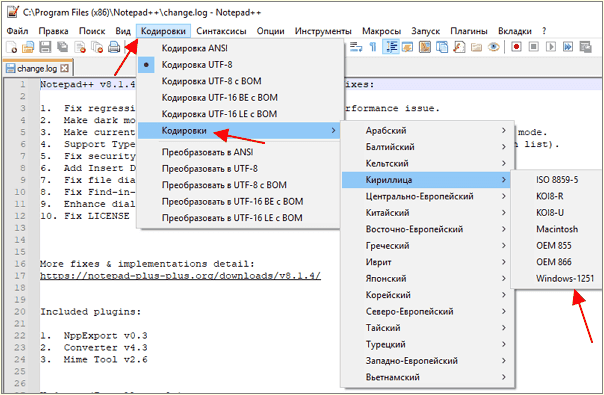The width and height of the screenshot is (604, 395).
Task: Expand the Арабский encoding submenu
Action: [427, 131]
